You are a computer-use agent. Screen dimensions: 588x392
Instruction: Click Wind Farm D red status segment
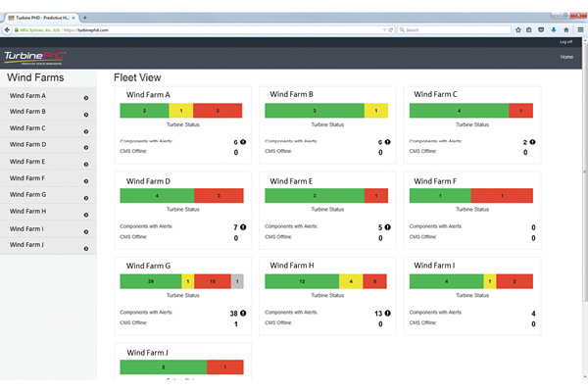[x=219, y=195]
